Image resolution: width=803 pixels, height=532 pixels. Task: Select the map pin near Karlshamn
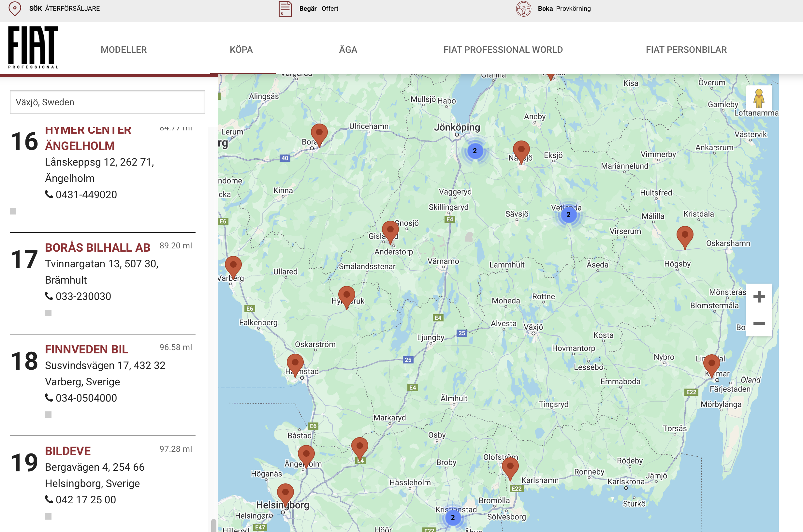tap(510, 468)
